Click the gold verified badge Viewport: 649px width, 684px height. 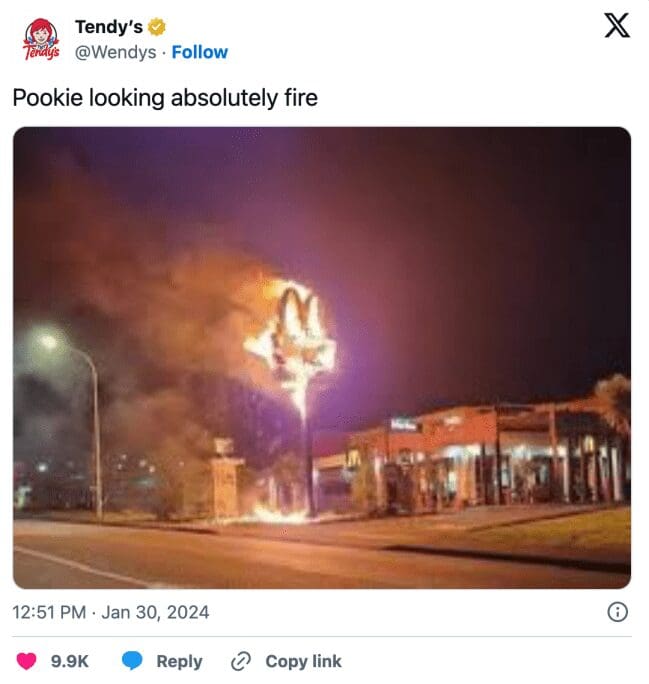(x=157, y=27)
